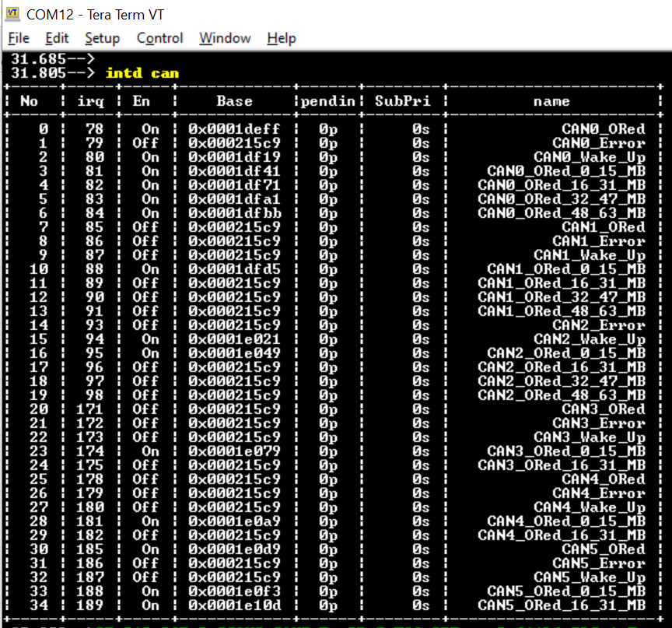The image size is (672, 628).
Task: Select CAN0_ORed_48_63_MB name text
Action: coord(562,213)
